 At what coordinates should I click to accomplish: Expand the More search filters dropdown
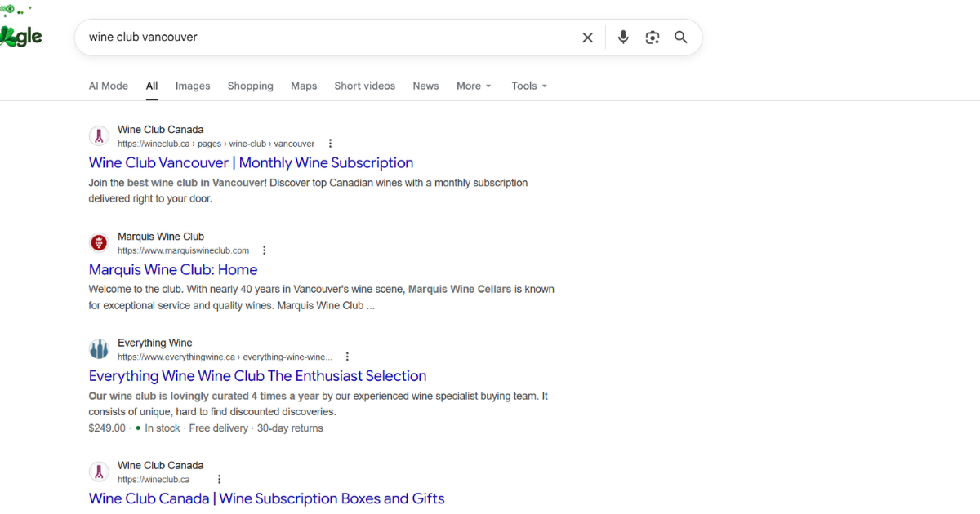click(x=474, y=86)
